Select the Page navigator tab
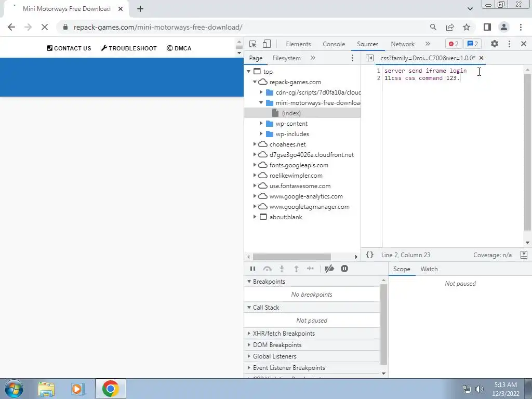 pos(256,58)
